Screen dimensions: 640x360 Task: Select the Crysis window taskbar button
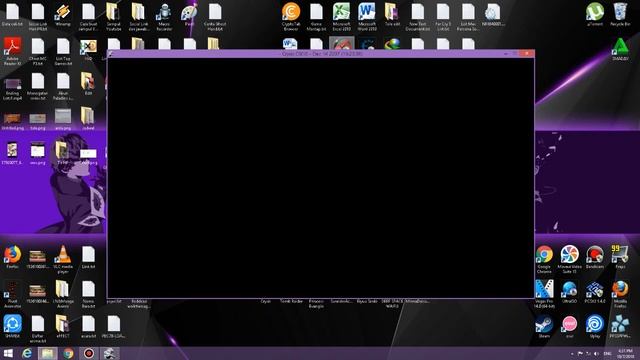[x=109, y=353]
